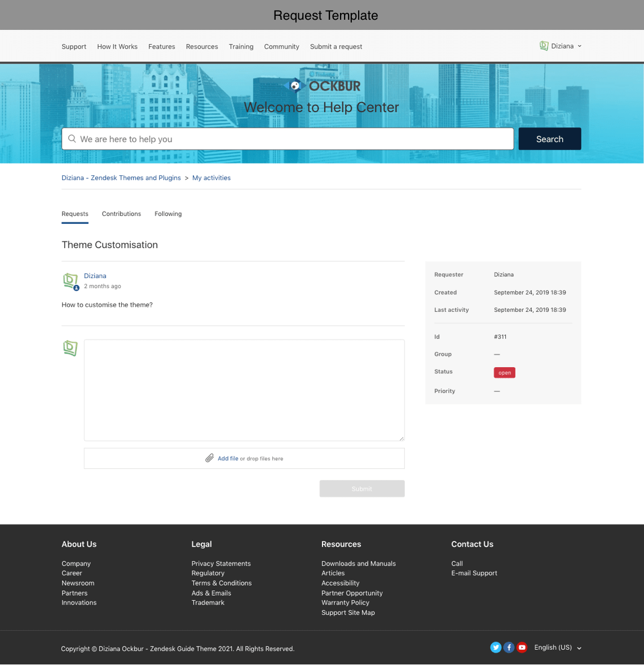
Task: Switch to the Following tab
Action: [168, 214]
